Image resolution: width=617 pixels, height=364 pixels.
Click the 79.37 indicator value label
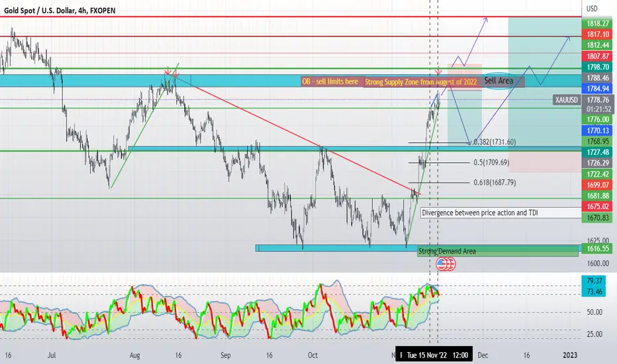point(594,281)
